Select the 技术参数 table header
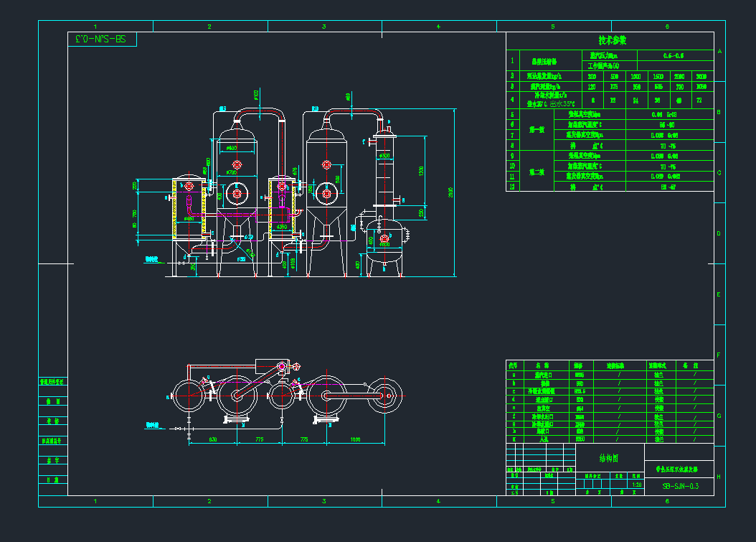Image resolution: width=756 pixels, height=542 pixels. (613, 40)
